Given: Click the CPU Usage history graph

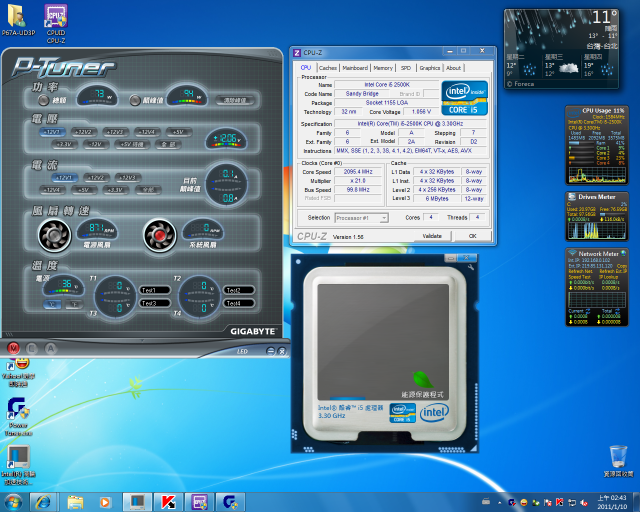Looking at the screenshot, I should pyautogui.click(x=597, y=174).
